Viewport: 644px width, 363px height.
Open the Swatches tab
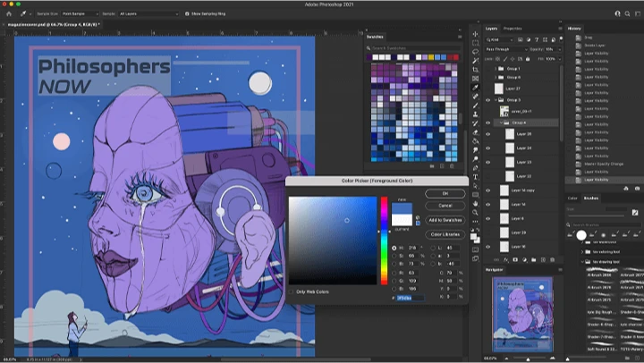tap(375, 37)
